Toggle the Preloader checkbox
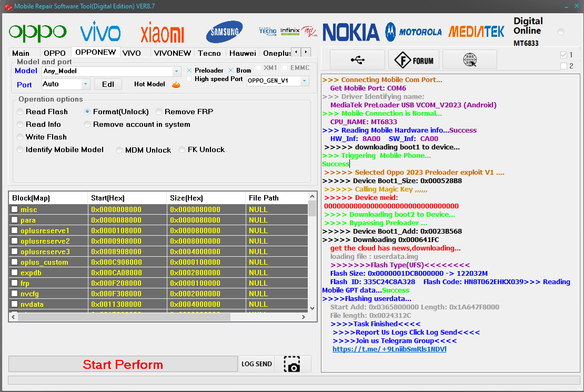Image resolution: width=584 pixels, height=392 pixels. tap(189, 71)
